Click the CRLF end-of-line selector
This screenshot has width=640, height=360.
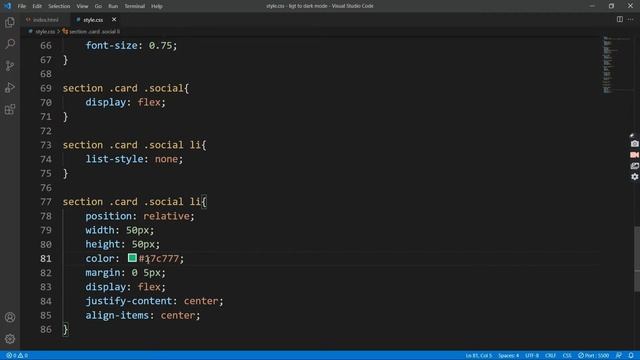pos(550,356)
